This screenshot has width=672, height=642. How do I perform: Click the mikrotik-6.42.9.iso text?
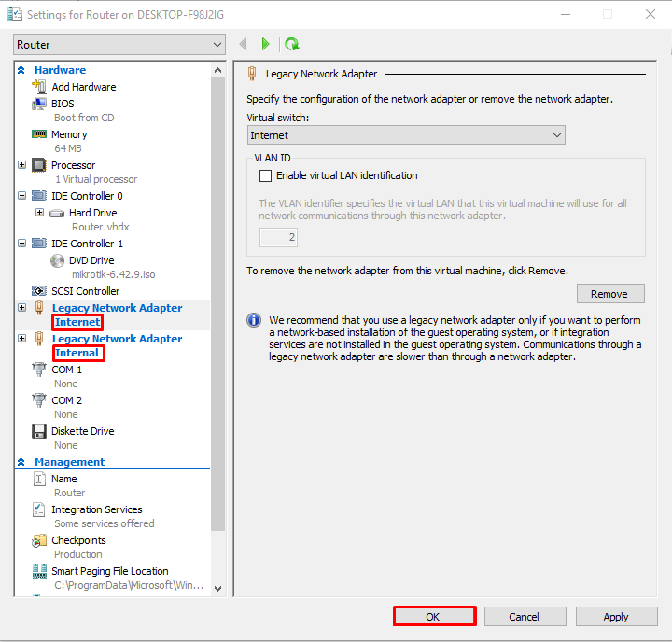point(113,274)
